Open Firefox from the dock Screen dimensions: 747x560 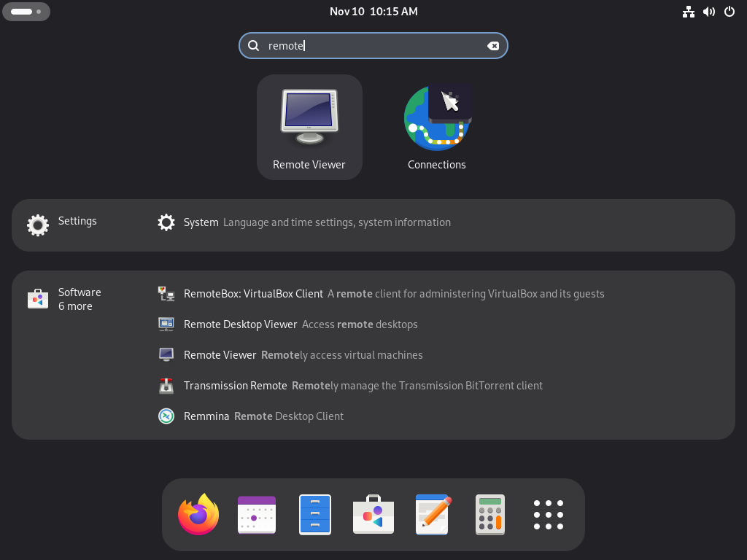(198, 515)
